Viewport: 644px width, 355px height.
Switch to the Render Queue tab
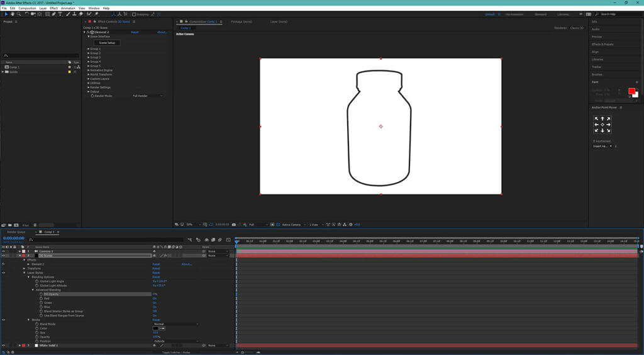16,232
